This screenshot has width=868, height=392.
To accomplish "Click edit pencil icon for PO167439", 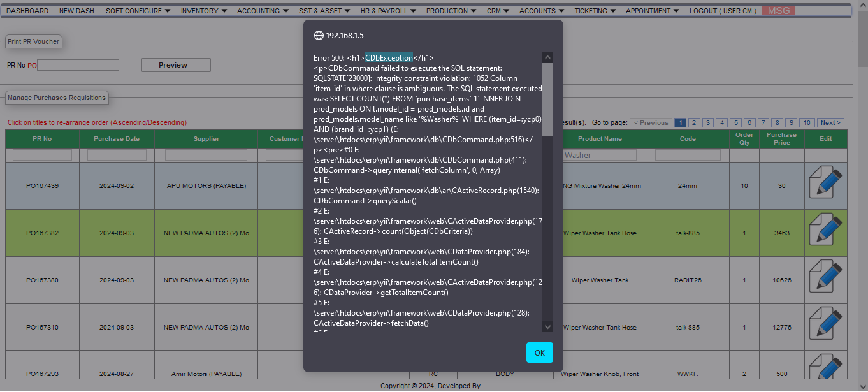I will (x=825, y=186).
